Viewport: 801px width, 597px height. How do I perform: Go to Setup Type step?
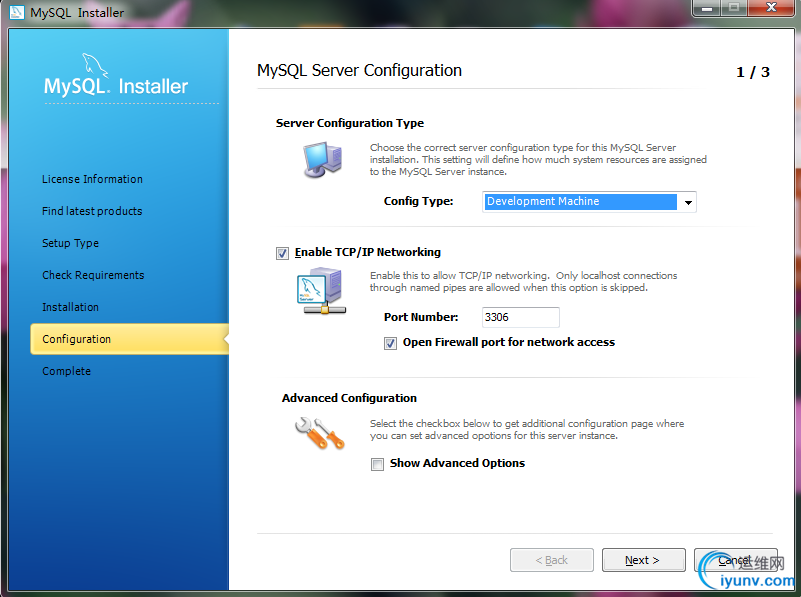coord(70,243)
